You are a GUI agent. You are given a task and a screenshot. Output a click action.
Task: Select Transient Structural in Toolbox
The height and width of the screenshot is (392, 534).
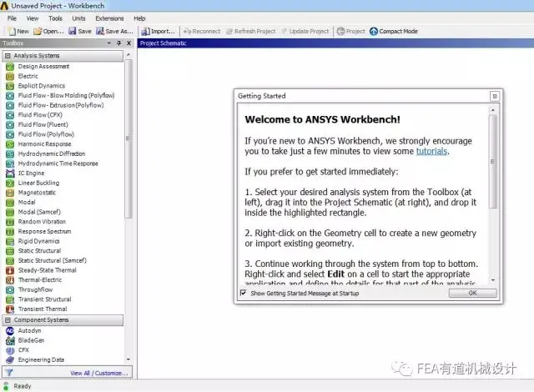tap(44, 299)
